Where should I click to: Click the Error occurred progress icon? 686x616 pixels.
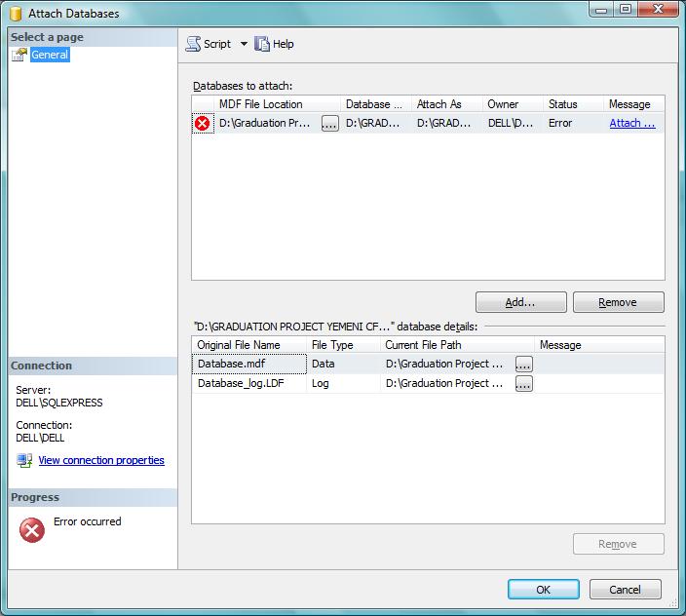coord(32,530)
